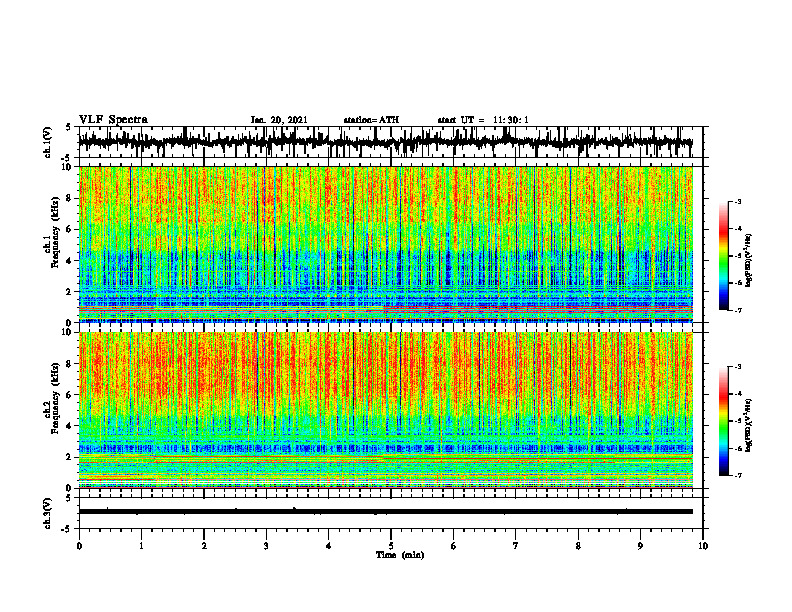792x612 pixels.
Task: Click the ch.1 spectrogram color bar
Action: point(724,256)
